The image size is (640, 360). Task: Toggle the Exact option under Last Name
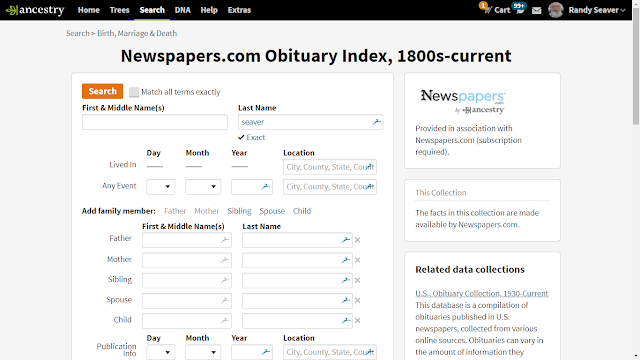[x=251, y=137]
